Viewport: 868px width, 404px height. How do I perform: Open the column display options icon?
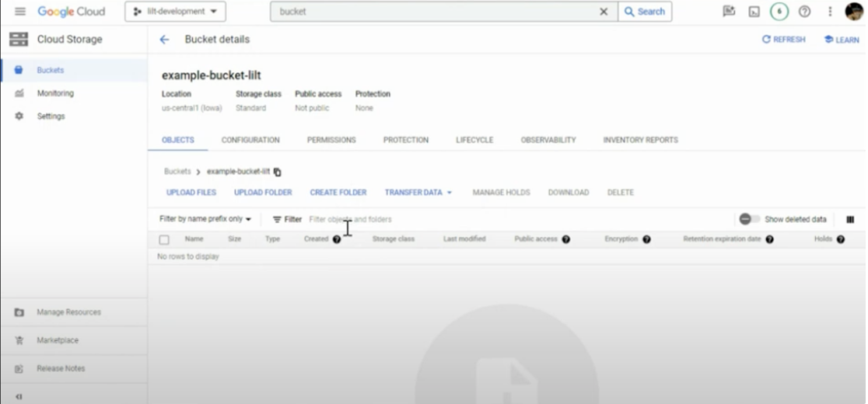click(850, 219)
